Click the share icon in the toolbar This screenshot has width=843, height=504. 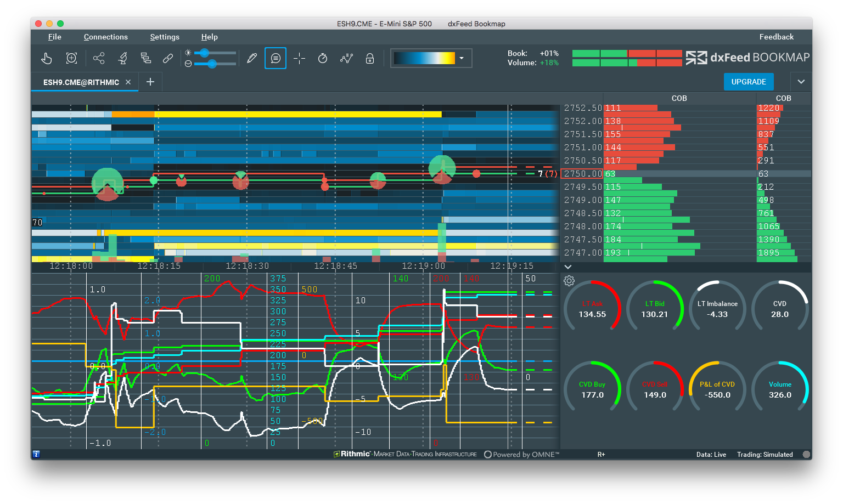tap(99, 58)
